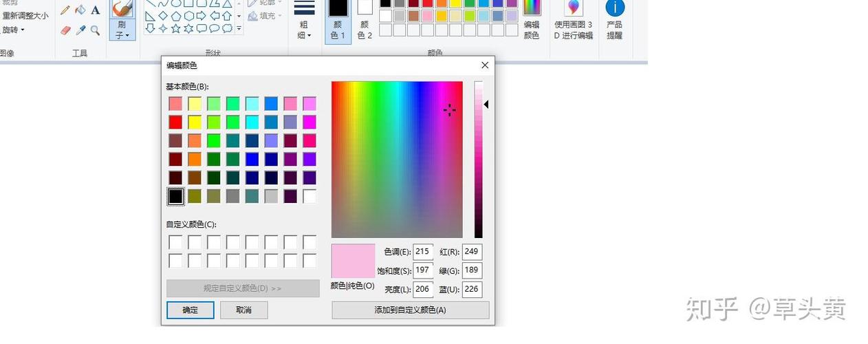The height and width of the screenshot is (344, 868).
Task: Pick cyan swatch in basic colors grid
Action: (x=252, y=122)
